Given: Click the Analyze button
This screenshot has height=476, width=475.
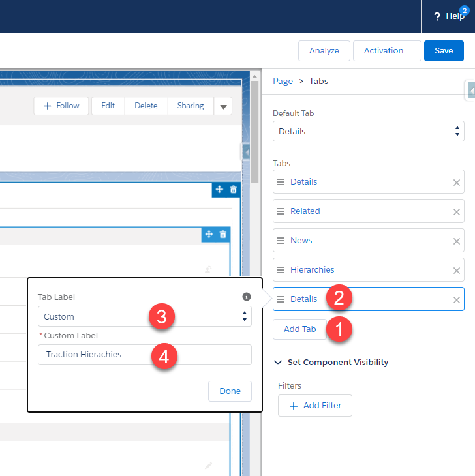Looking at the screenshot, I should [x=324, y=51].
